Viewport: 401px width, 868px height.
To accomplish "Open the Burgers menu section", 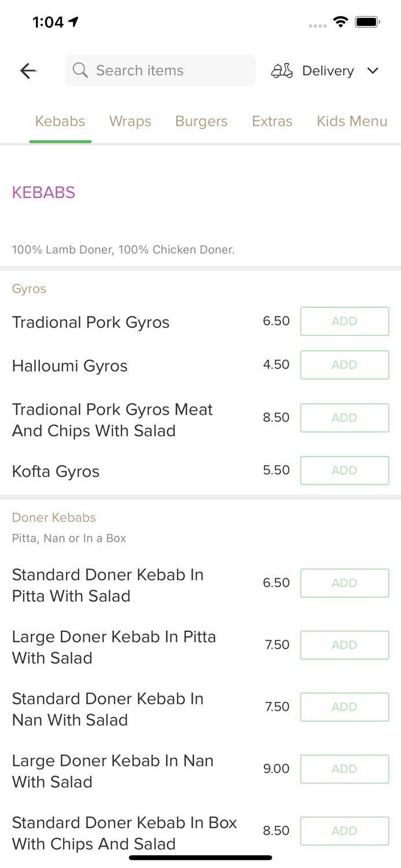I will (x=201, y=121).
